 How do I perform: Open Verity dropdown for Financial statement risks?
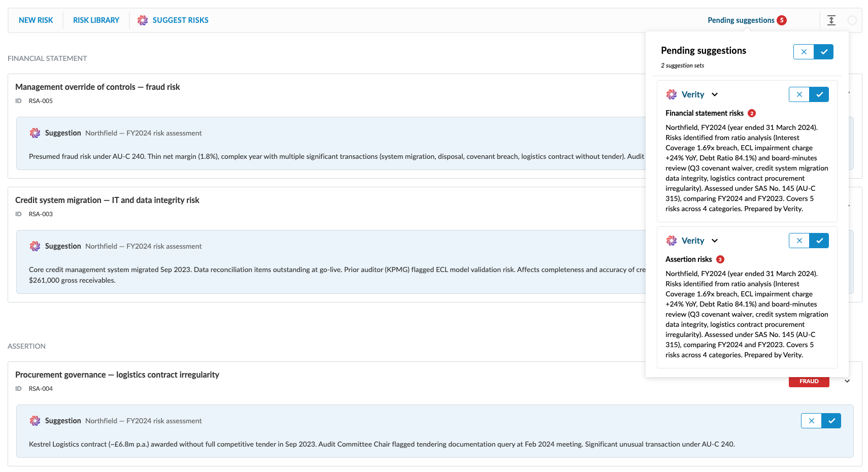click(x=715, y=94)
